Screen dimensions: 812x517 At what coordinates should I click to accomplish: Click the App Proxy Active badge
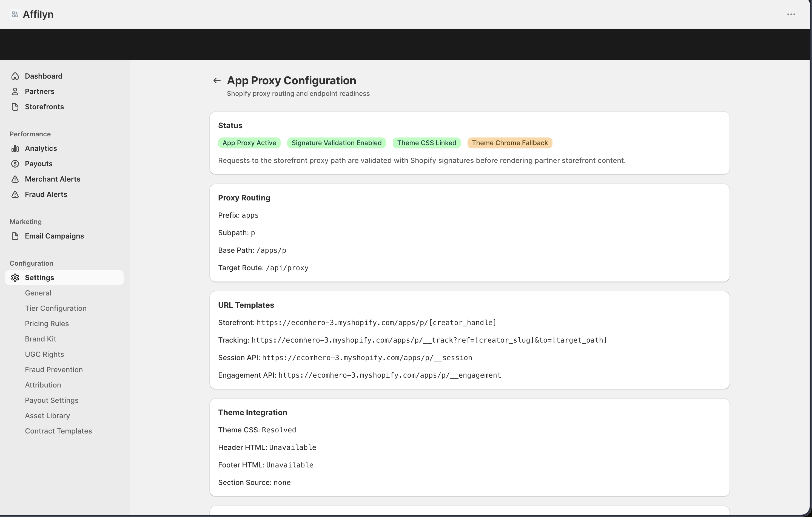(249, 143)
